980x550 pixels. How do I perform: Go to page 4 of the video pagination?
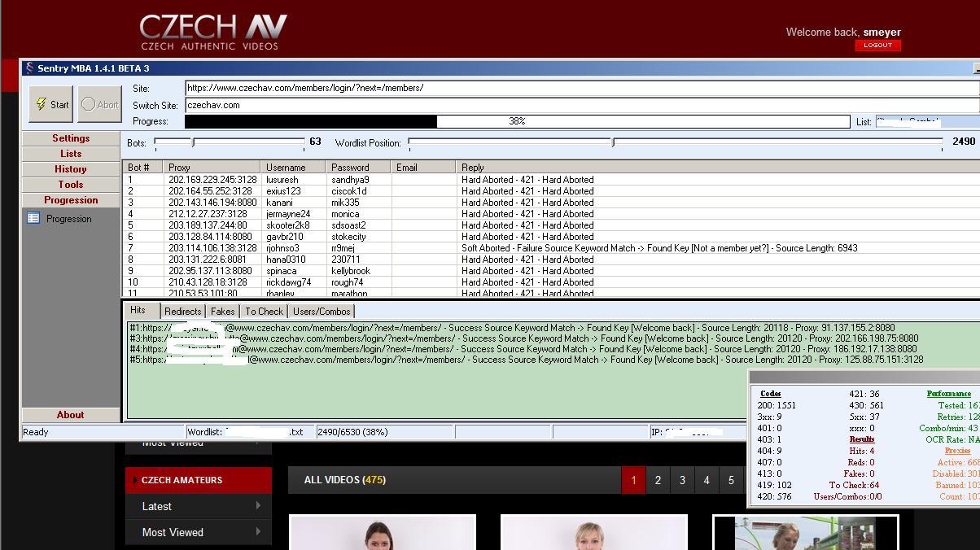[707, 480]
